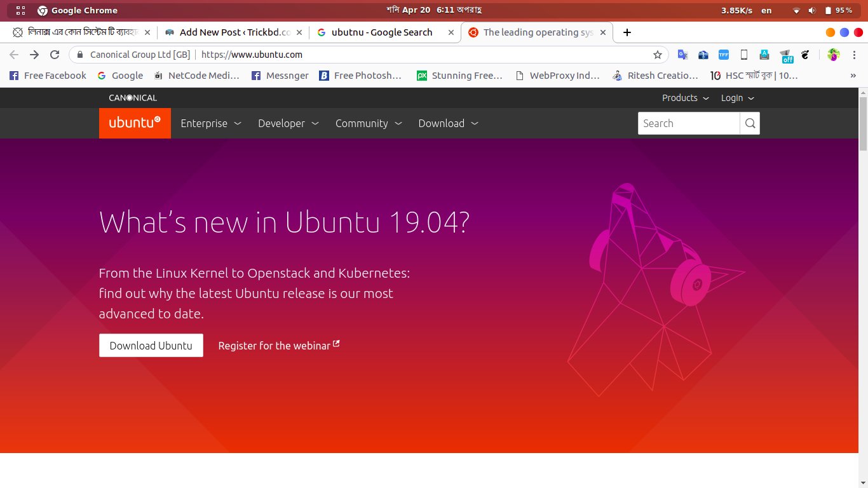Open the top bar date and clock

(435, 10)
